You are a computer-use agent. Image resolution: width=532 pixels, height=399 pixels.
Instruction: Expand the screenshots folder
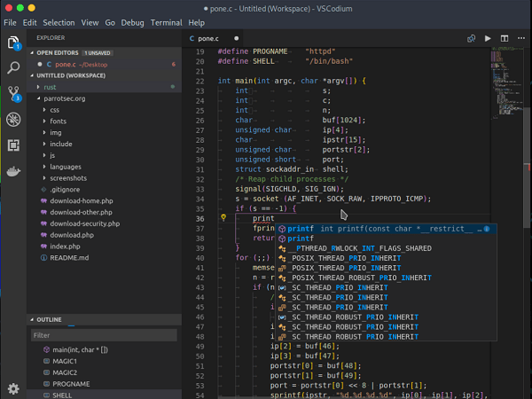click(67, 177)
